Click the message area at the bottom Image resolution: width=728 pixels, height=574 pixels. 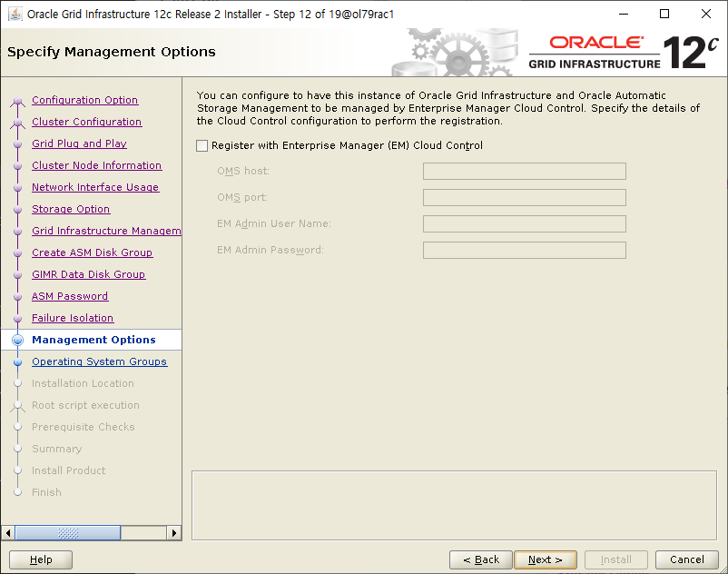coord(454,505)
